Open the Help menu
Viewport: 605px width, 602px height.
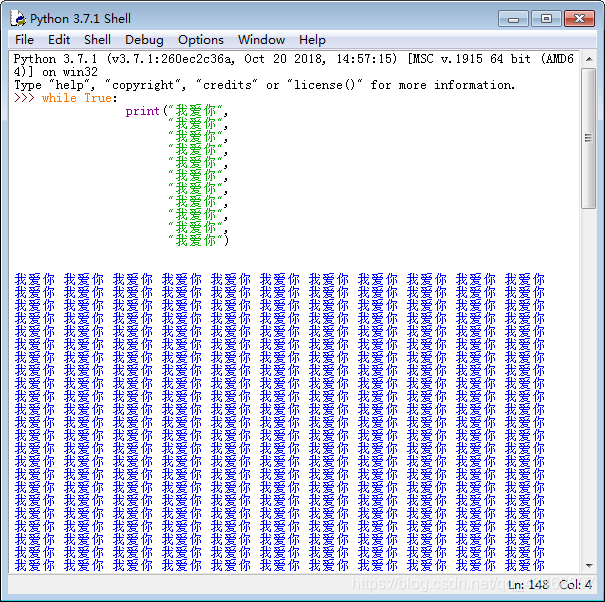pyautogui.click(x=312, y=40)
